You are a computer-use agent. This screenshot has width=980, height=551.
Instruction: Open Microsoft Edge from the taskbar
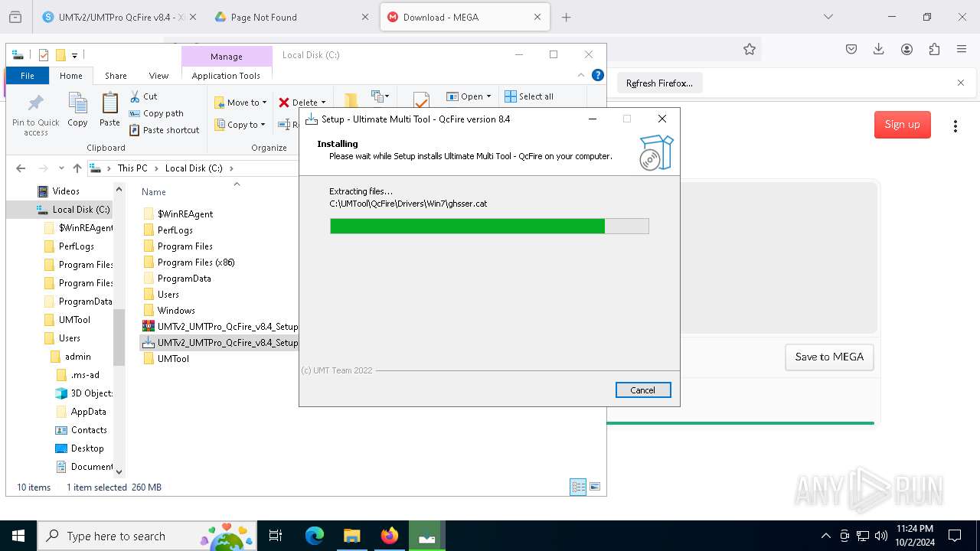[x=315, y=536]
